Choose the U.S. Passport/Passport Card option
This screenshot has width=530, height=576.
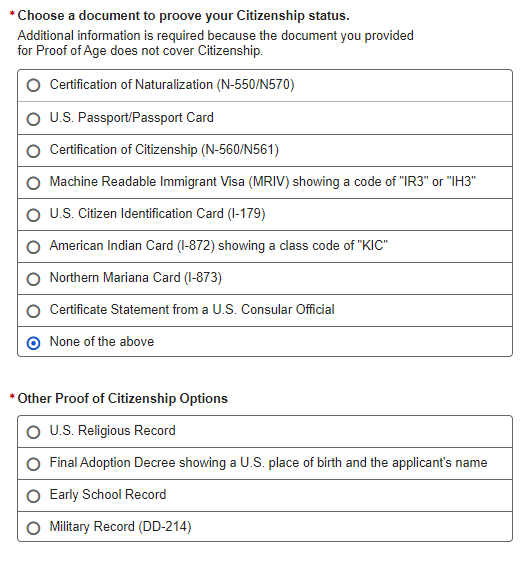point(33,119)
